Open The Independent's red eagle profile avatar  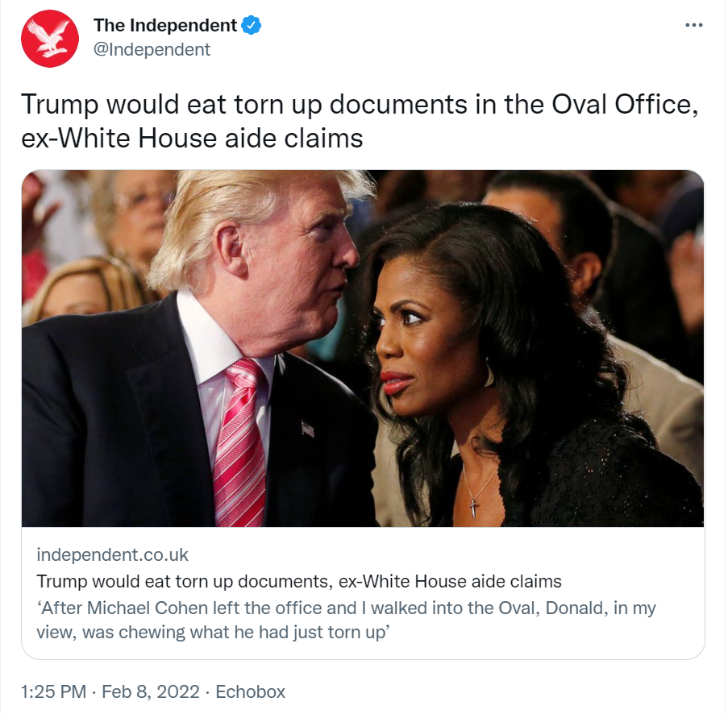(50, 39)
